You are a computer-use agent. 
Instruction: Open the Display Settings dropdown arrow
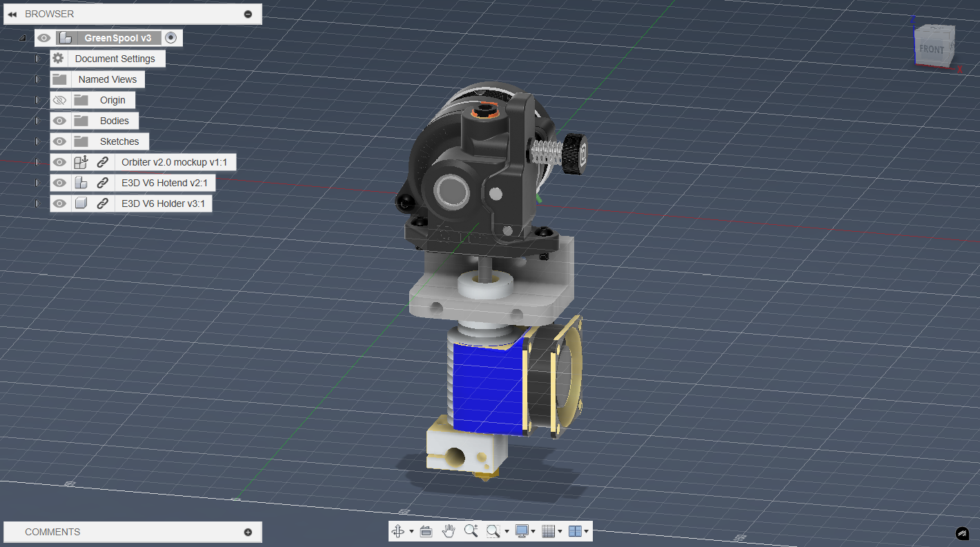[x=533, y=532]
